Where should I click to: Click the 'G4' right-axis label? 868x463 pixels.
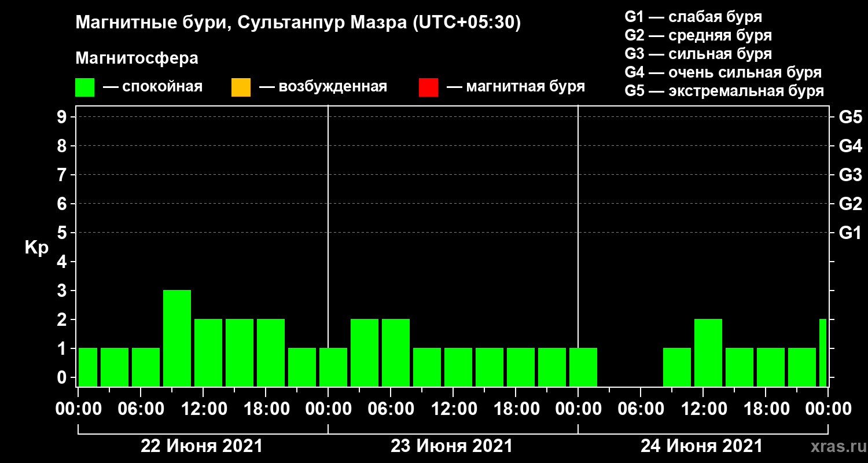point(851,146)
